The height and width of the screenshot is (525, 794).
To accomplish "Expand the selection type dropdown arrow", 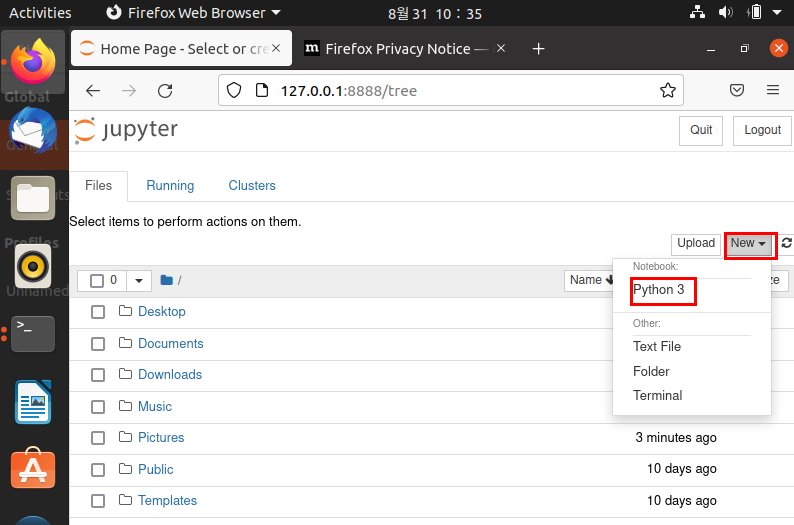I will 139,280.
